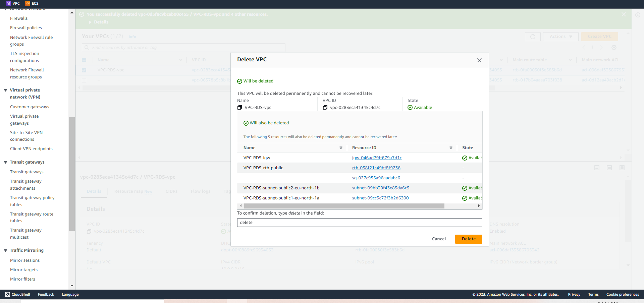Open link sg-027c955a96aadabc6
The width and height of the screenshot is (644, 303).
[x=376, y=178]
